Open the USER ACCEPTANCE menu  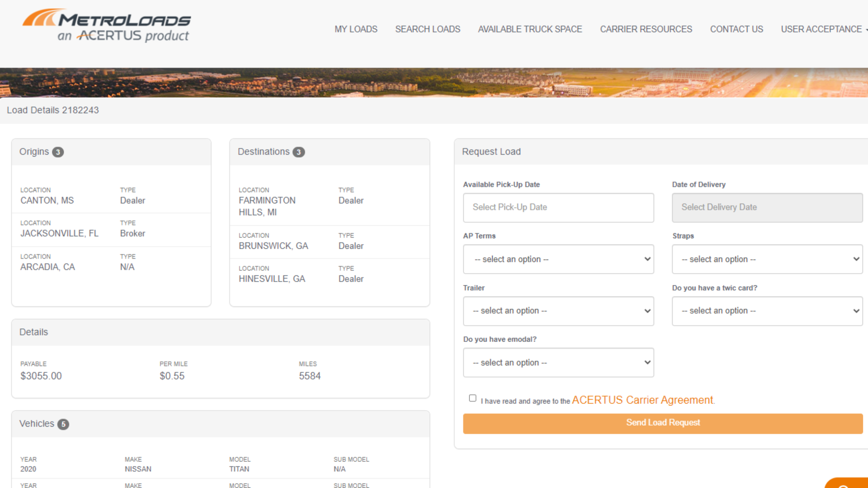point(822,29)
